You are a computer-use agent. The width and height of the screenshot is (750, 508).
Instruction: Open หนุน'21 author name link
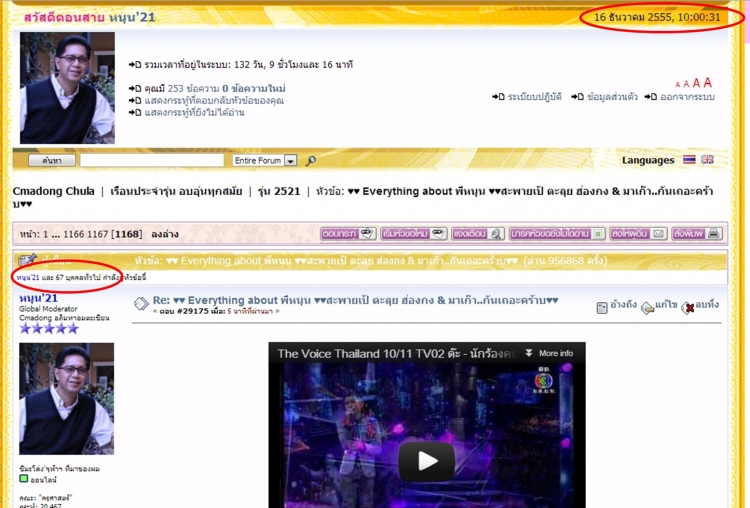[38, 298]
